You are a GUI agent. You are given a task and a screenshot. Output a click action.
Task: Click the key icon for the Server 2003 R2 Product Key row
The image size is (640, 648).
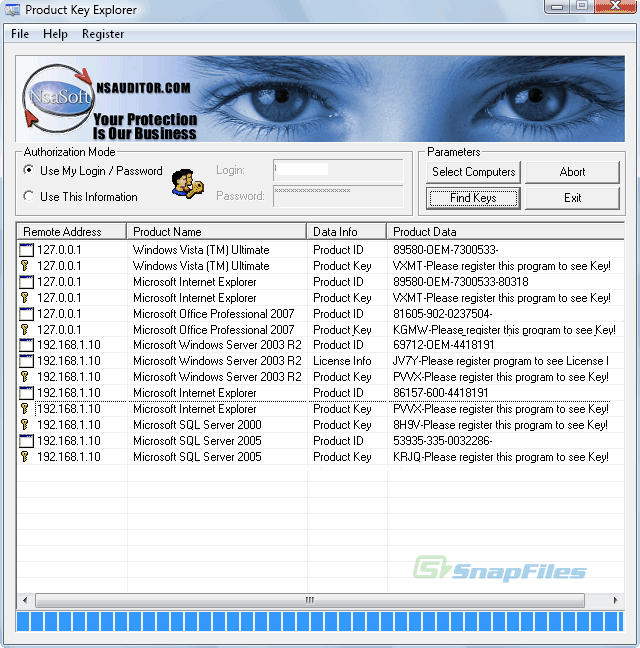tap(25, 377)
